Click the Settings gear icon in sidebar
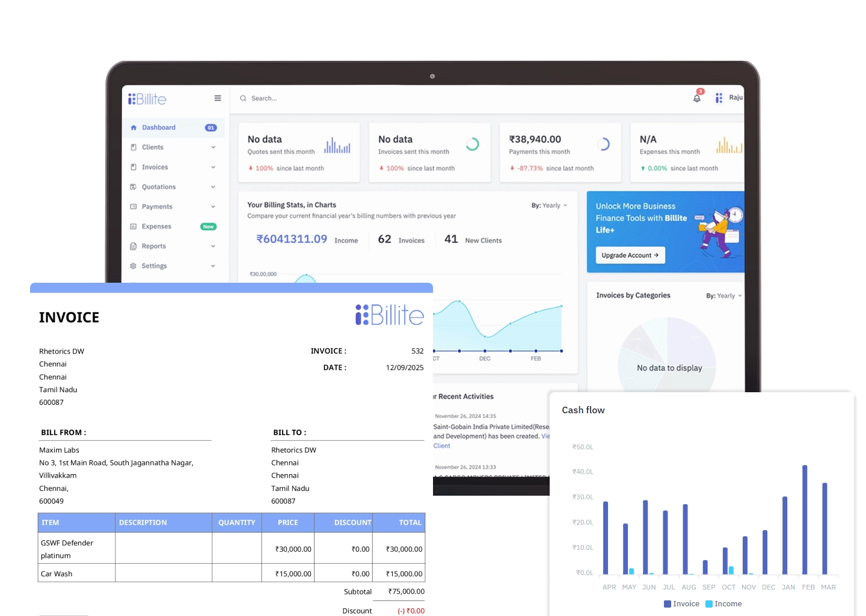The height and width of the screenshot is (616, 866). 134,266
